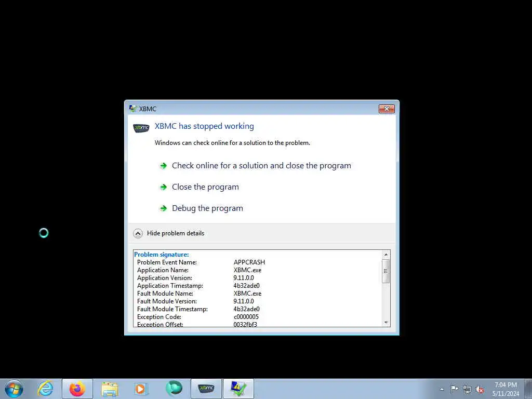Screen dimensions: 532x399
Task: Click the green arrow beside Check online
Action: 164,166
